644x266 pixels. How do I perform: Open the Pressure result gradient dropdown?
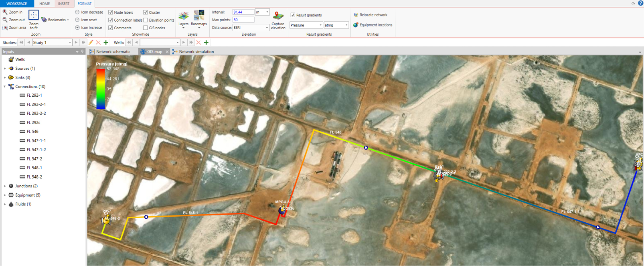[x=306, y=25]
